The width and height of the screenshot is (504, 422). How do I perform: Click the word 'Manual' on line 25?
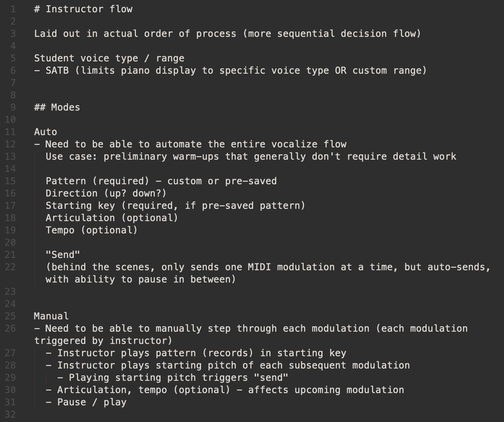pyautogui.click(x=51, y=316)
